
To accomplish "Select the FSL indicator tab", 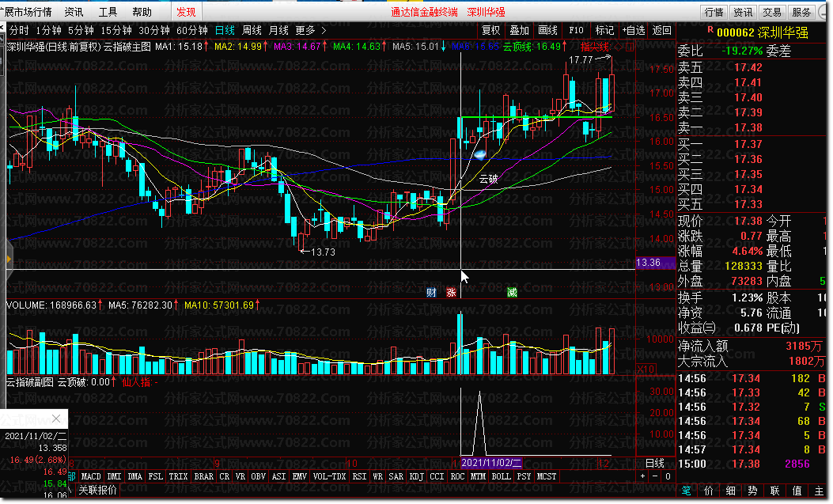I will pos(156,477).
